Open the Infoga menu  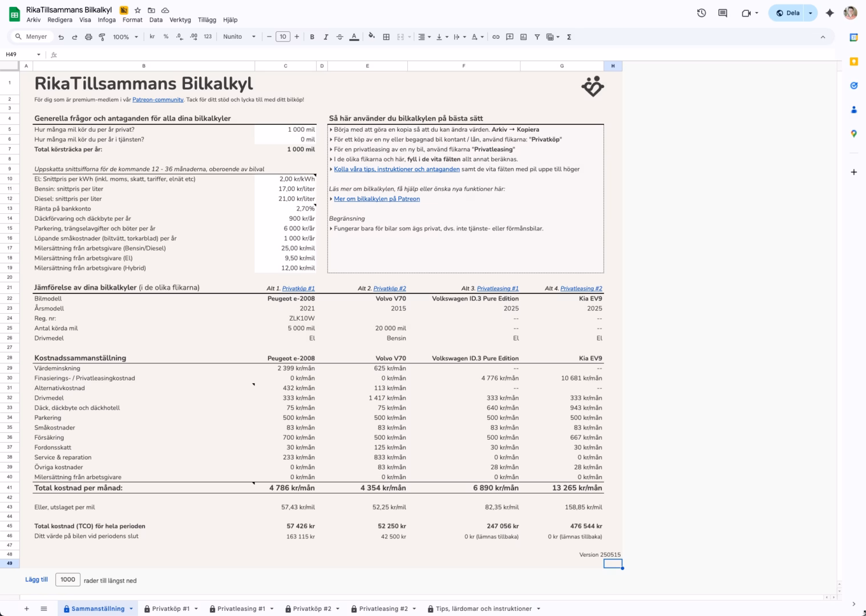[x=107, y=20]
